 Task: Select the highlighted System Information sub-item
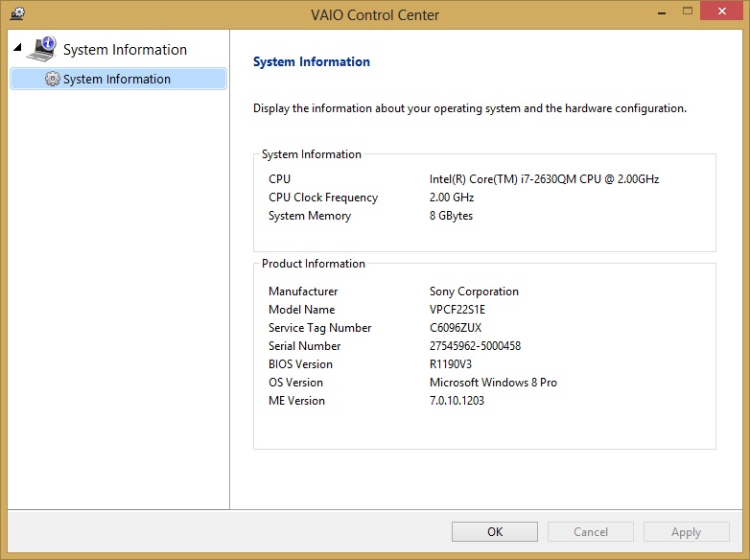tap(118, 79)
